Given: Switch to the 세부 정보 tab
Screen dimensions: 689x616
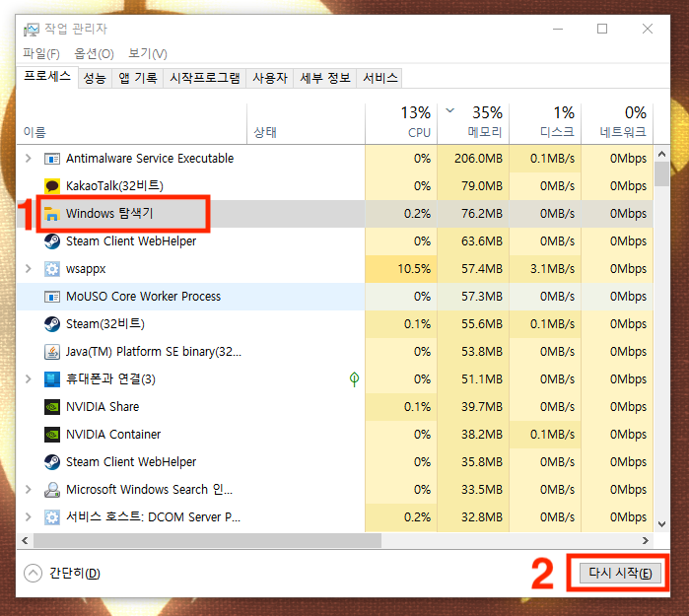Looking at the screenshot, I should coord(325,78).
